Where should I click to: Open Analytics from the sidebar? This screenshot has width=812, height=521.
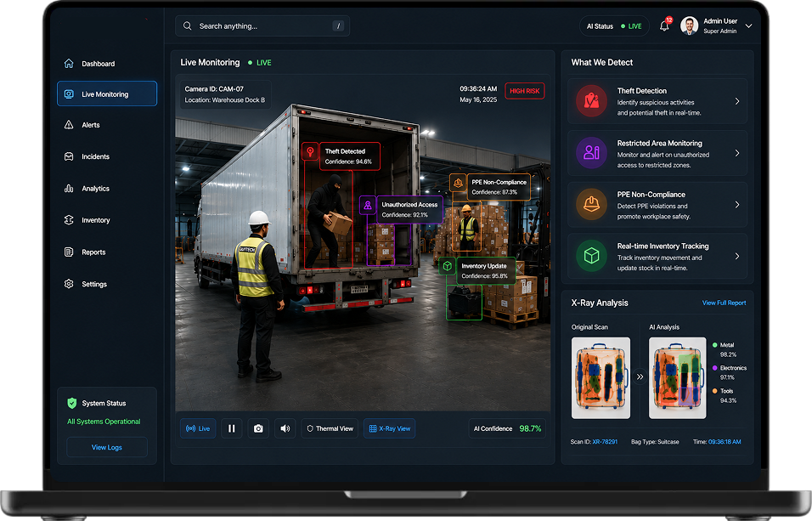pyautogui.click(x=107, y=188)
